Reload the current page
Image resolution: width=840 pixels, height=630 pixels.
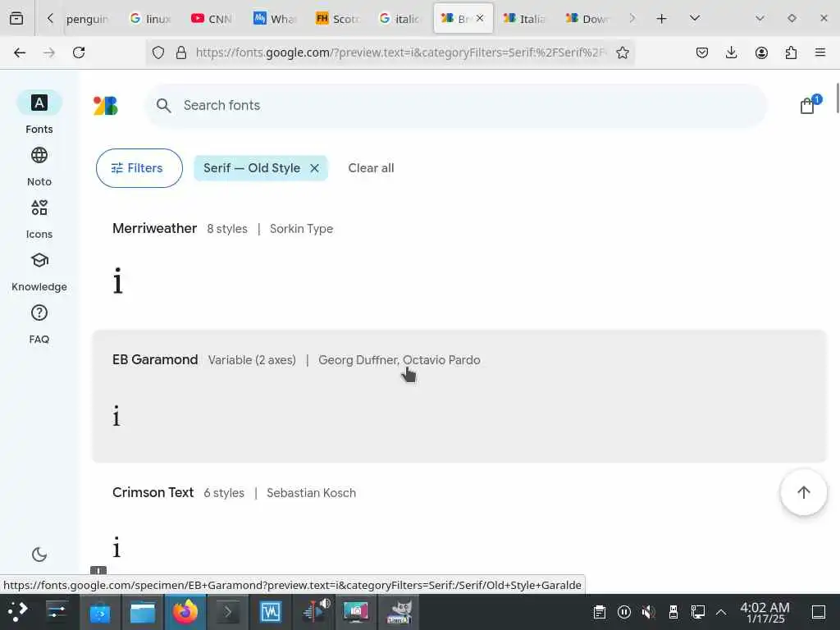[79, 52]
